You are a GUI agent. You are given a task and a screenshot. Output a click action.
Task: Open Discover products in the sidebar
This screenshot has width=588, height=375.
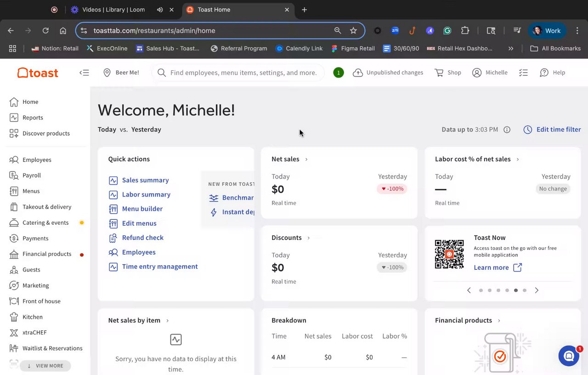(x=40, y=133)
